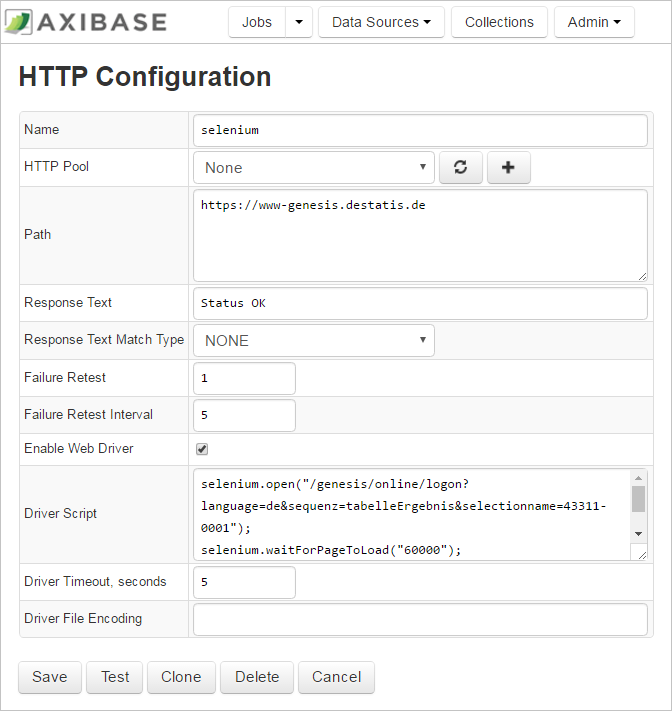Click the HTTP Configuration heading
The image size is (672, 711).
145,76
